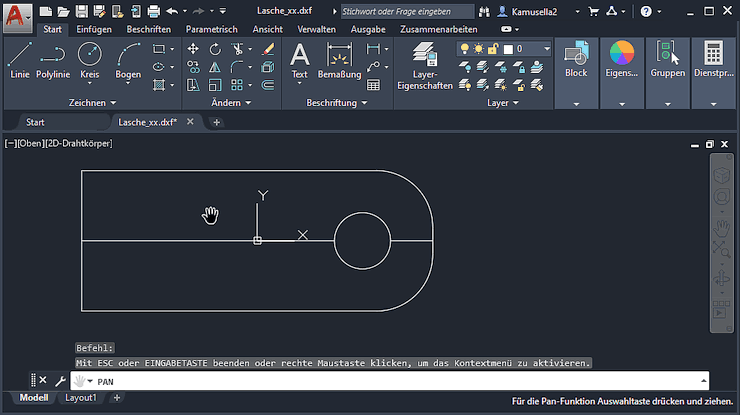Click the linear dimension icon

tap(373, 49)
